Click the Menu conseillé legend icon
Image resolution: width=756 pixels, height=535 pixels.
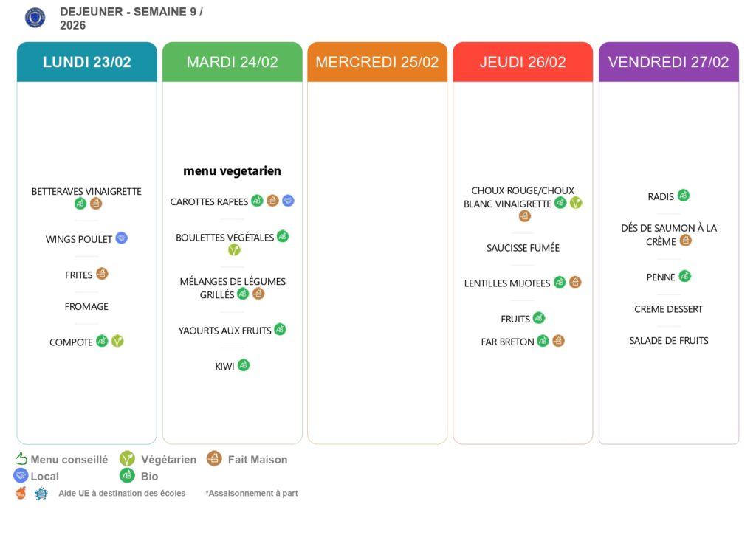pyautogui.click(x=21, y=458)
